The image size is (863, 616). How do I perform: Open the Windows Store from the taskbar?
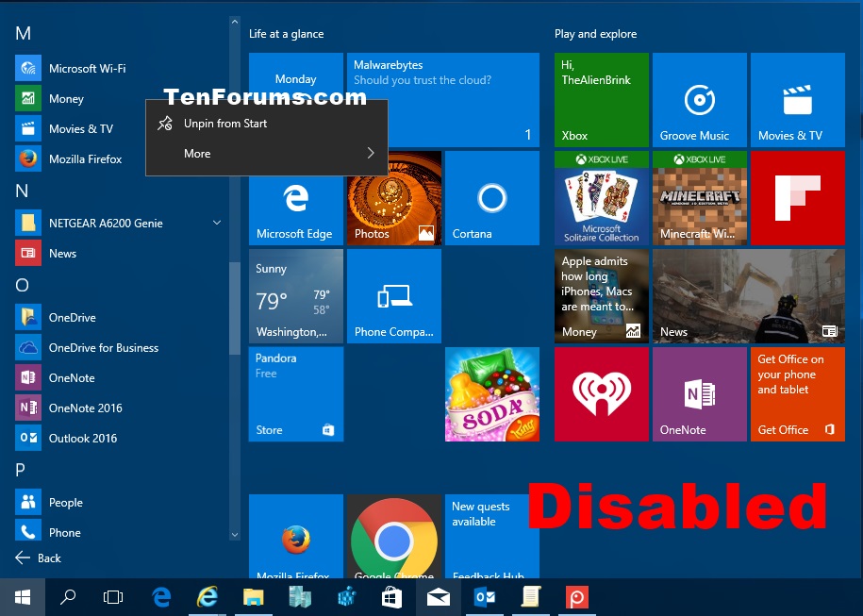pos(391,596)
